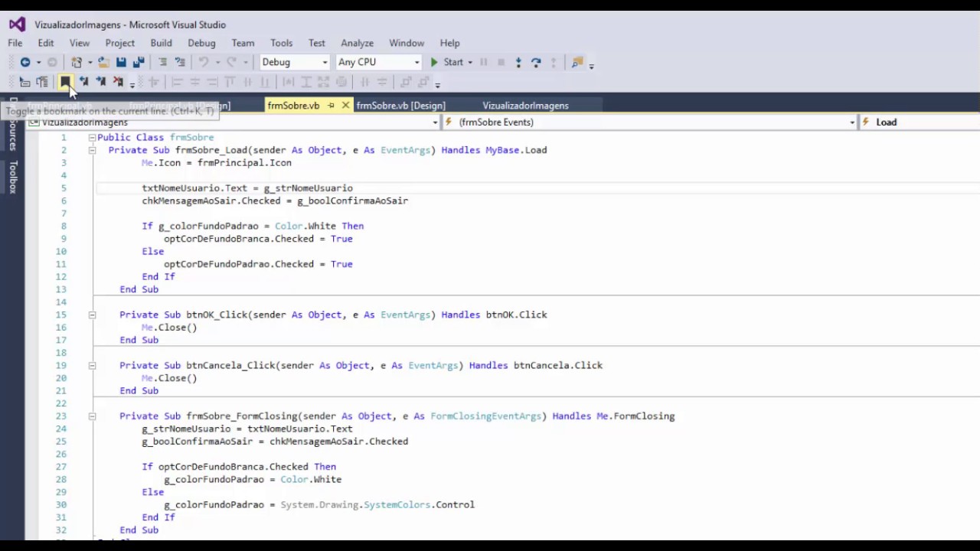This screenshot has height=551, width=980.
Task: Open the Debug menu
Action: [201, 43]
